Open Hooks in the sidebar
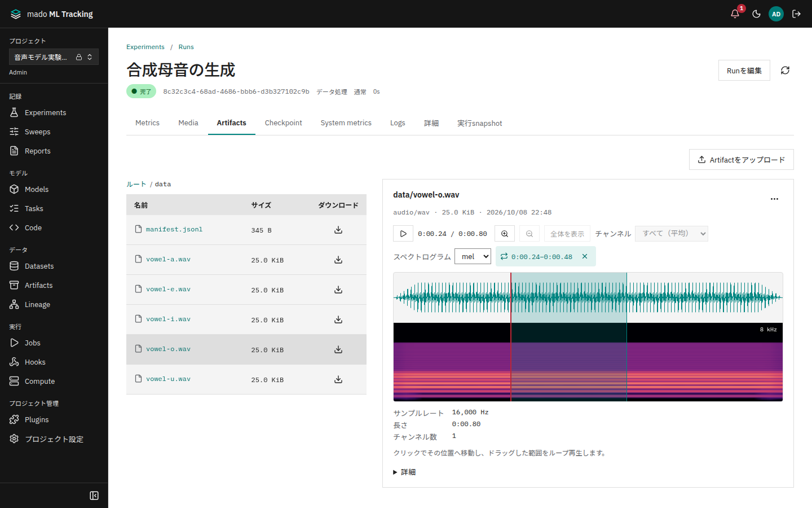Screen dimensions: 812x508 click(x=54, y=362)
